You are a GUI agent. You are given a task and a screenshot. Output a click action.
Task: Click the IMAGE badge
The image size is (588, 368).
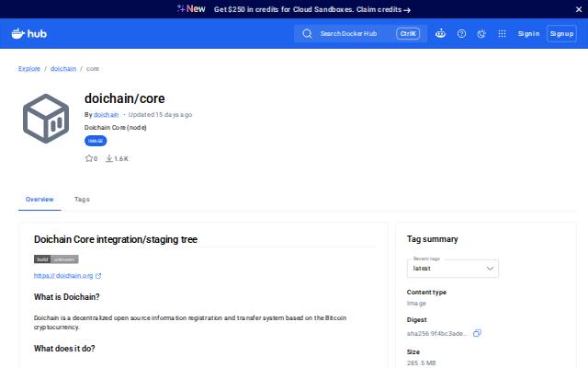96,141
